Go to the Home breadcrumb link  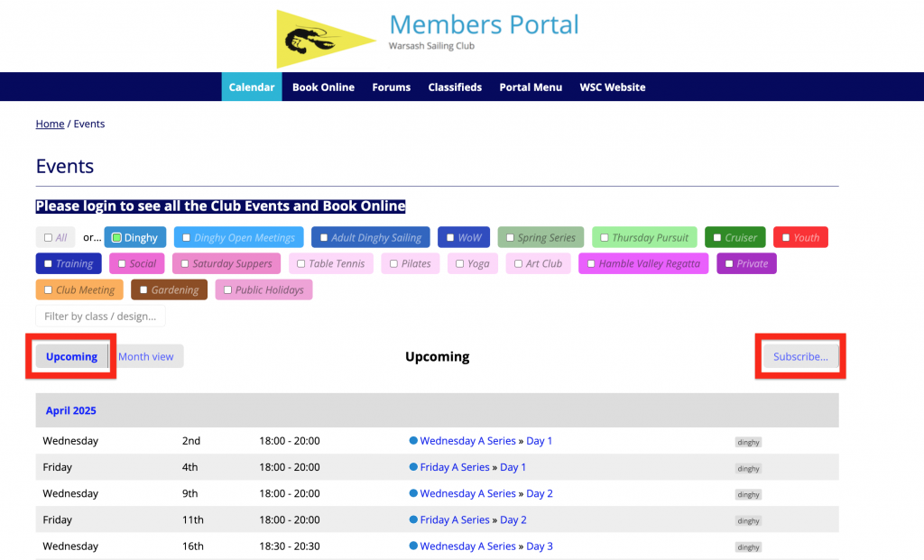tap(50, 124)
